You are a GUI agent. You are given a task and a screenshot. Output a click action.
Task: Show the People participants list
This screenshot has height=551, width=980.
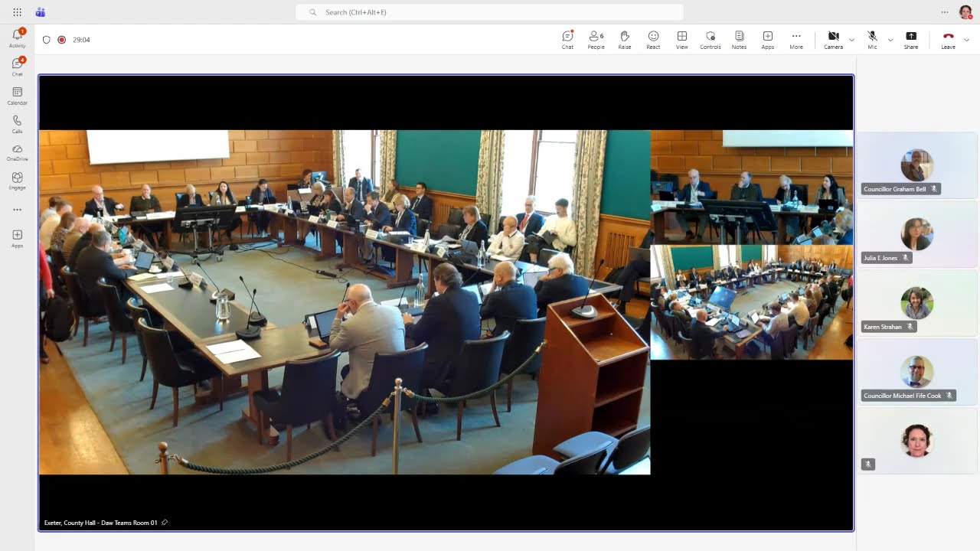point(596,40)
